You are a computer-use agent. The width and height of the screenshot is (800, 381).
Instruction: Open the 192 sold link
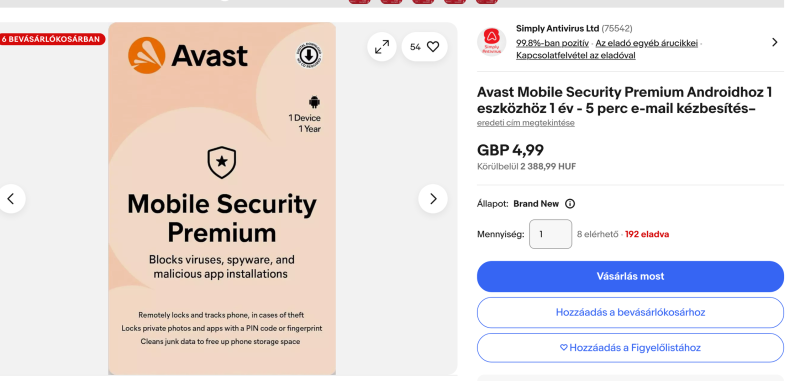pyautogui.click(x=646, y=234)
